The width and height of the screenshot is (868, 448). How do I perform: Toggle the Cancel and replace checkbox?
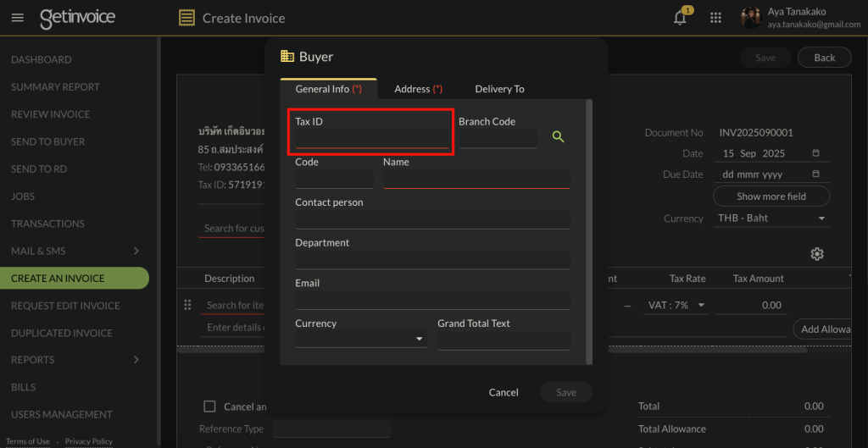[210, 407]
